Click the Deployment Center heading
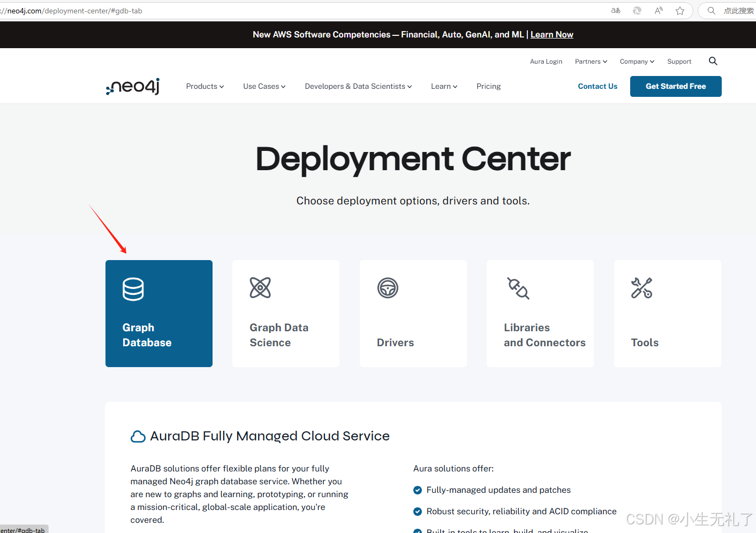 [x=413, y=159]
